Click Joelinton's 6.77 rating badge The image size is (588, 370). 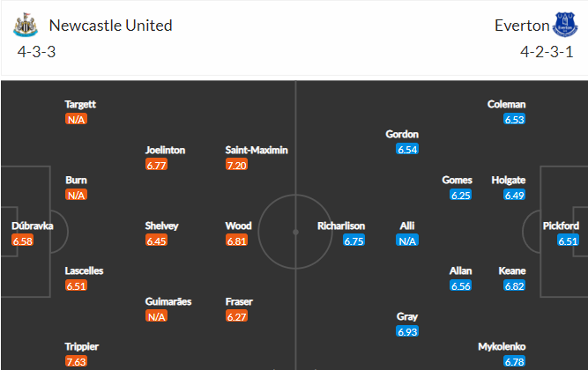[156, 165]
